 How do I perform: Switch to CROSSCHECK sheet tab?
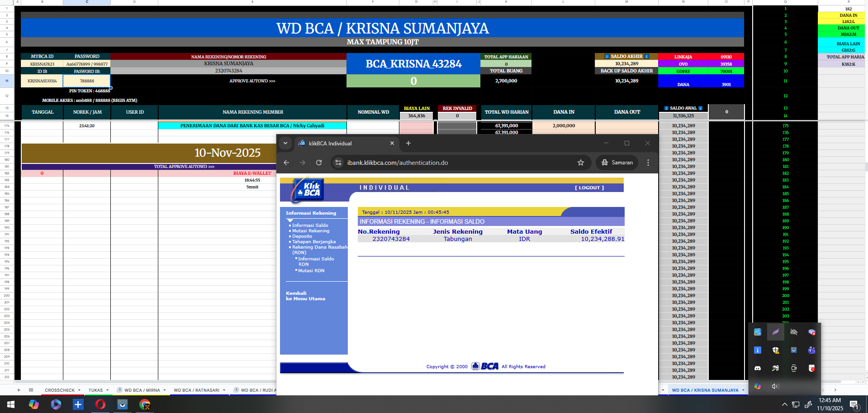click(x=60, y=390)
